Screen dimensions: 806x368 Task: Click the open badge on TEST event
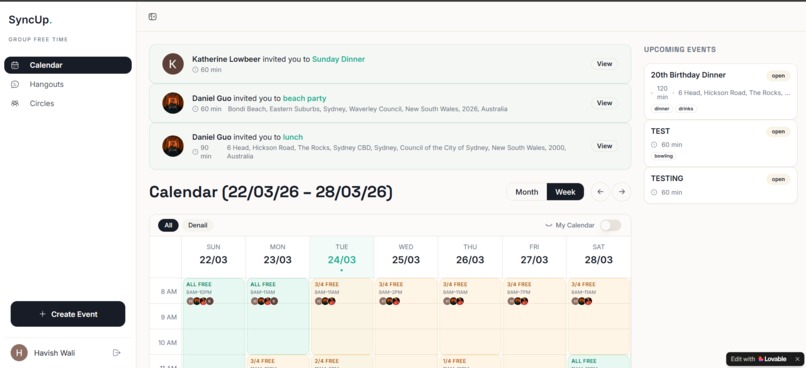click(778, 132)
